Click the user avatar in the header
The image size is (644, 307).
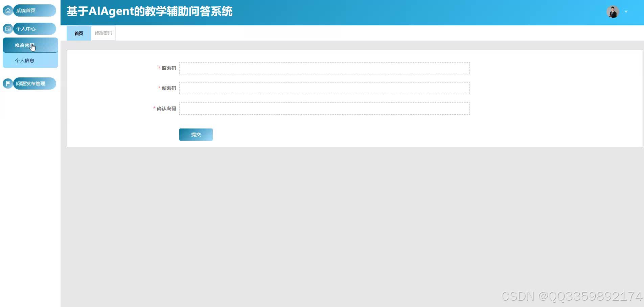613,12
